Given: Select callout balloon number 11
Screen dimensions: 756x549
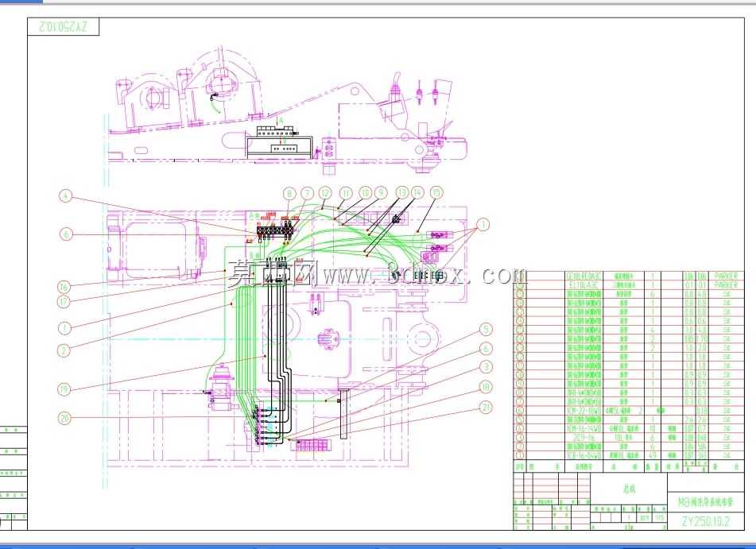Looking at the screenshot, I should click(346, 193).
